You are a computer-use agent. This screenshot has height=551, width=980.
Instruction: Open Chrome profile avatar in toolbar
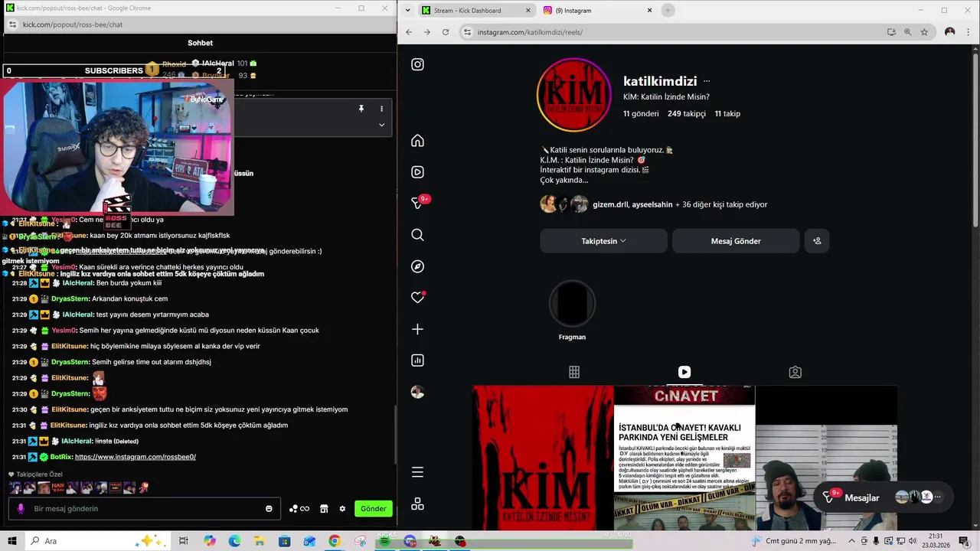coord(950,32)
